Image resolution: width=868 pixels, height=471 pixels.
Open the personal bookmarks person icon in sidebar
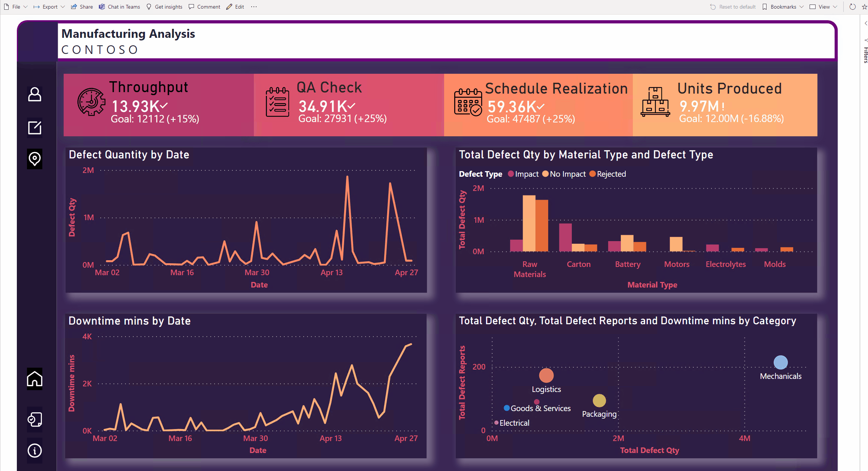[x=34, y=95]
